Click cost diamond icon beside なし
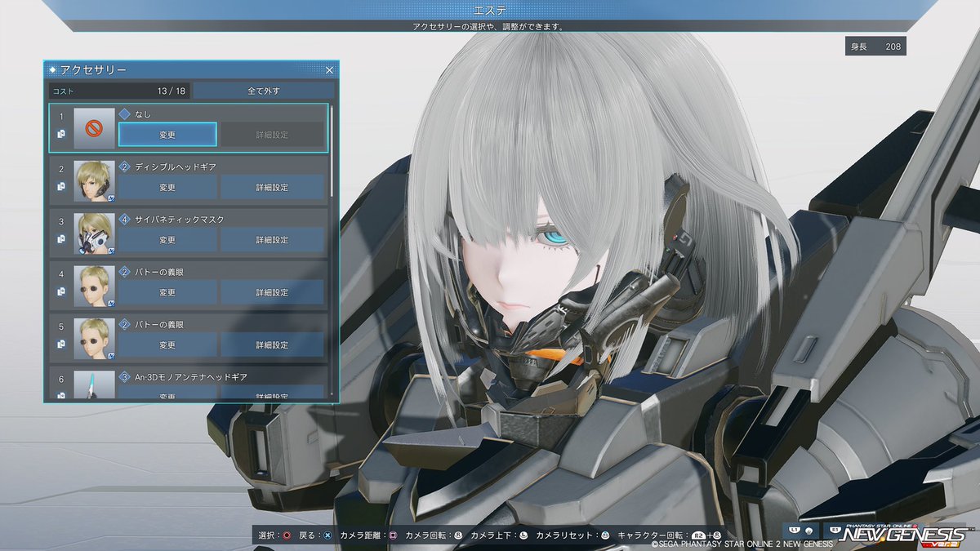Image resolution: width=980 pixels, height=551 pixels. coord(125,114)
